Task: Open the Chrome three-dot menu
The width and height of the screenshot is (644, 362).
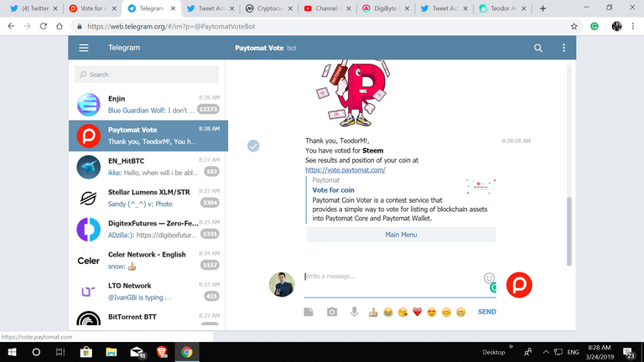Action: coord(633,26)
